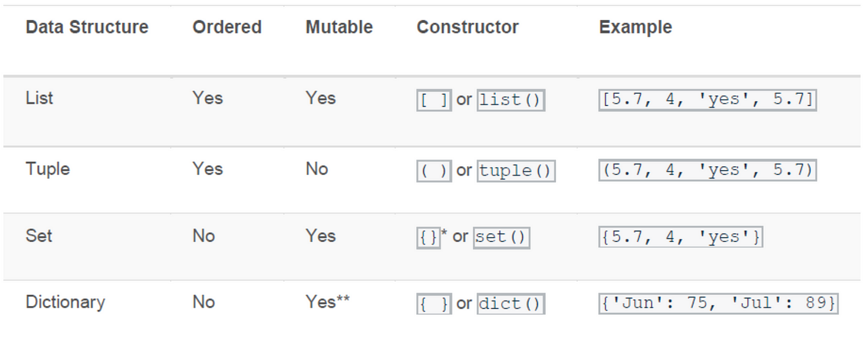Select the Dictionary row label
This screenshot has width=868, height=347.
click(x=65, y=302)
